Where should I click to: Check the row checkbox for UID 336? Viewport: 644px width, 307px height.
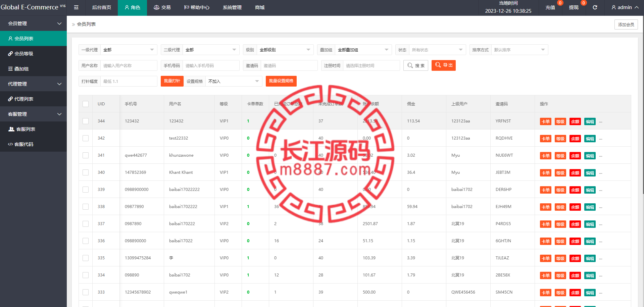click(86, 241)
